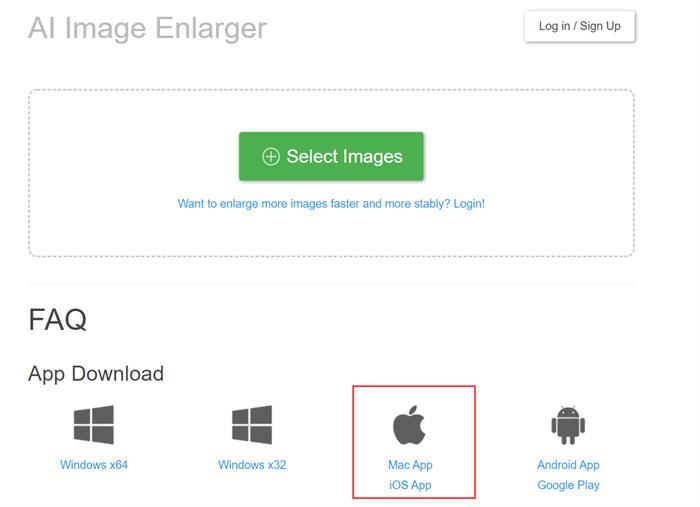Open the Mac App download link
700x507 pixels.
click(410, 465)
